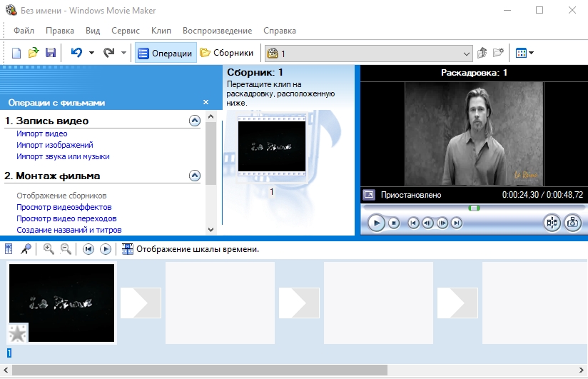Undo the last action
This screenshot has height=379, width=588.
click(76, 53)
